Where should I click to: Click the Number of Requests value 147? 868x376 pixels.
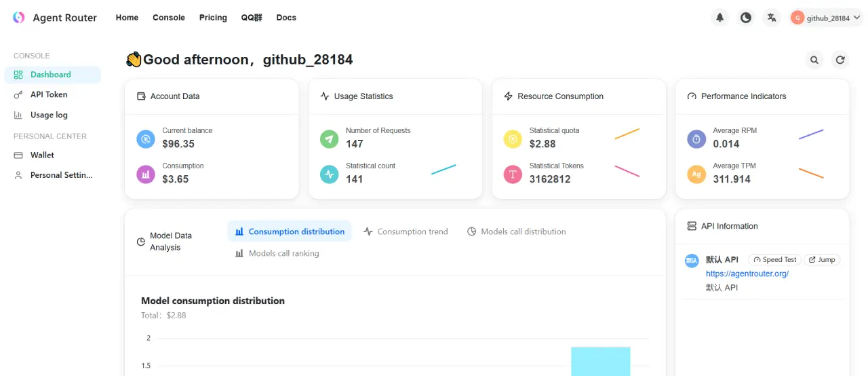tap(355, 144)
